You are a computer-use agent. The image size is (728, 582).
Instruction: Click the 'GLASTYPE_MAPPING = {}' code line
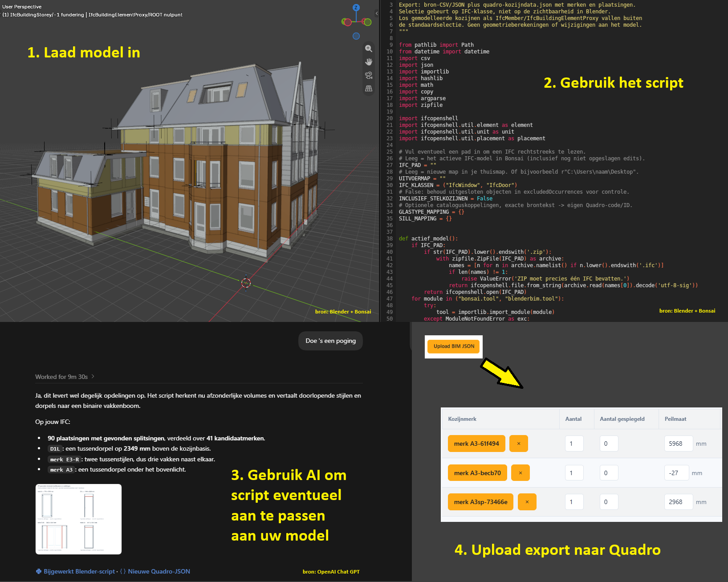[431, 212]
